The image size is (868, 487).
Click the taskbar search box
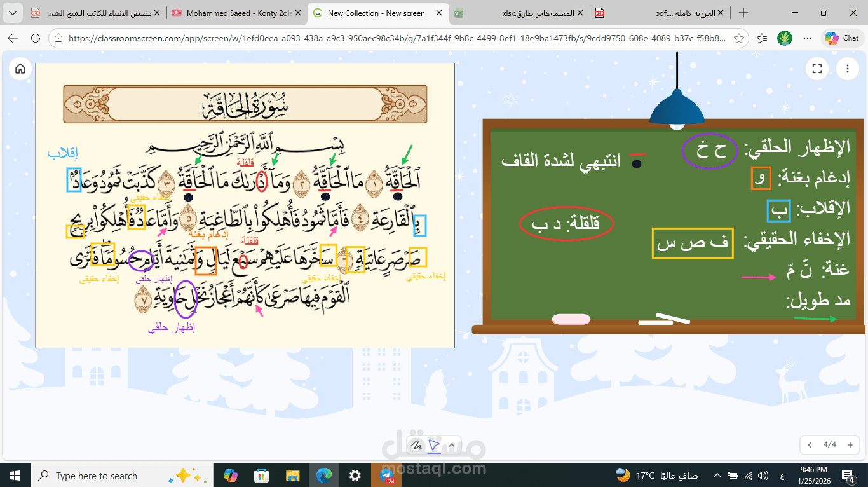(x=121, y=476)
